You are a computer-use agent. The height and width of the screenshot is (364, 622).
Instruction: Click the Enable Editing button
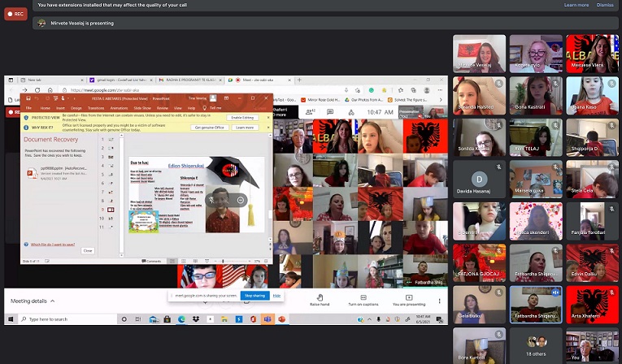tap(241, 118)
